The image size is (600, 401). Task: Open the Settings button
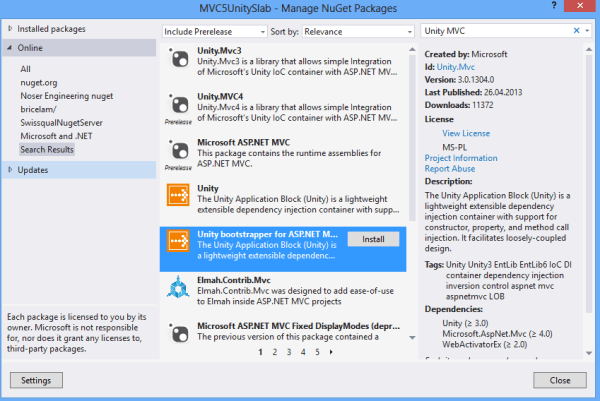click(36, 380)
